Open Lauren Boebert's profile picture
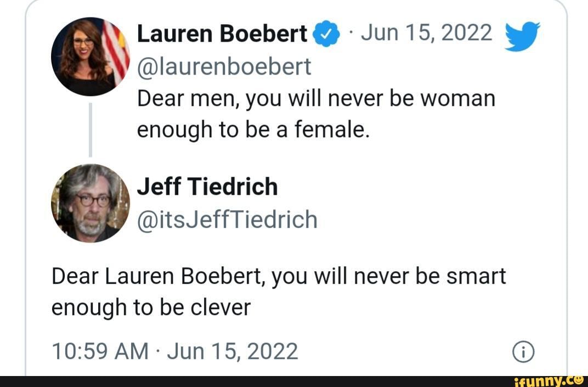 point(91,57)
